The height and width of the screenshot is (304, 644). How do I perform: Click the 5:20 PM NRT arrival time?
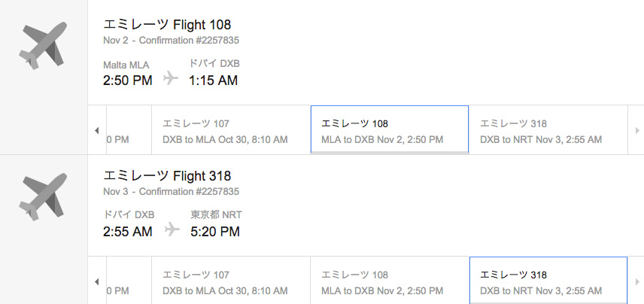[x=215, y=231]
